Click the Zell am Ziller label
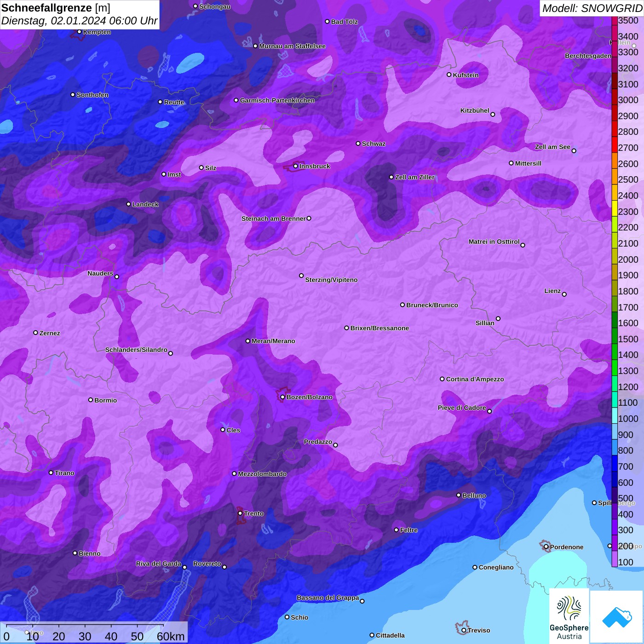 (414, 177)
